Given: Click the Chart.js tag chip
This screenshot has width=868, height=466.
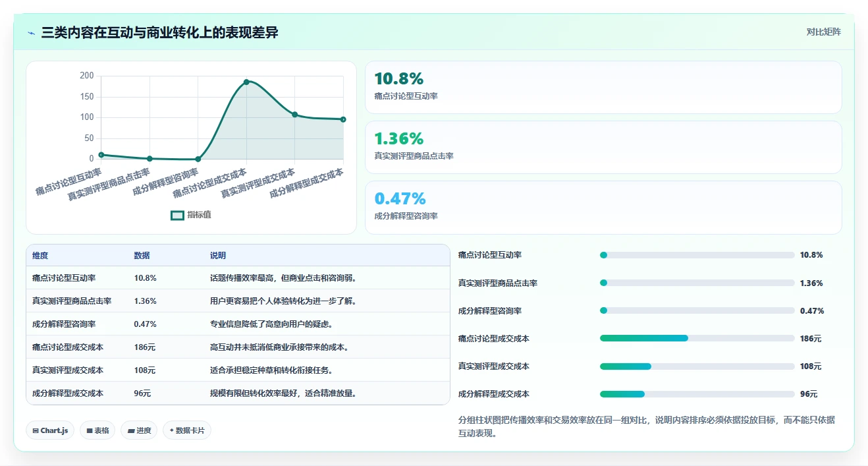Looking at the screenshot, I should pos(51,430).
